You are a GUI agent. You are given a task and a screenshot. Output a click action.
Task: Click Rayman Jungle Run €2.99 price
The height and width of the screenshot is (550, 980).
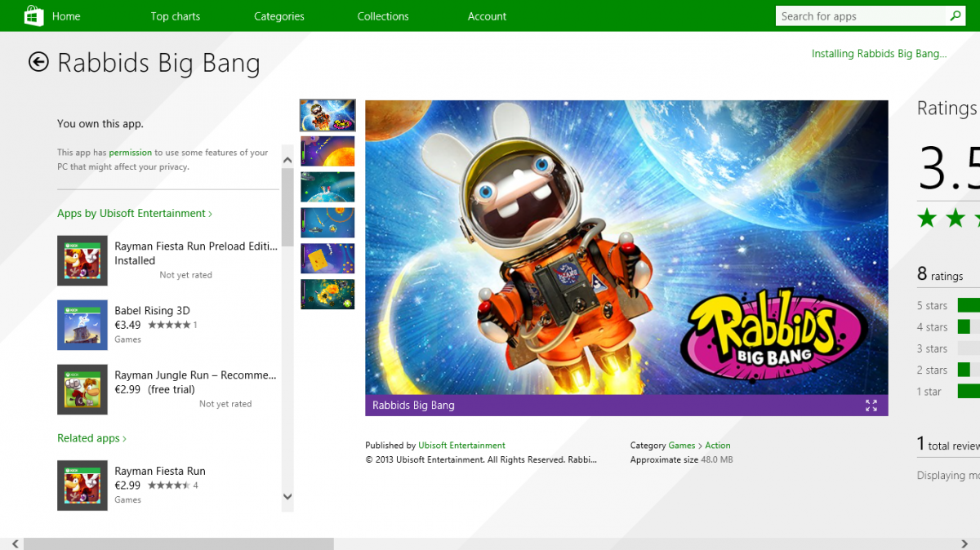coord(127,389)
